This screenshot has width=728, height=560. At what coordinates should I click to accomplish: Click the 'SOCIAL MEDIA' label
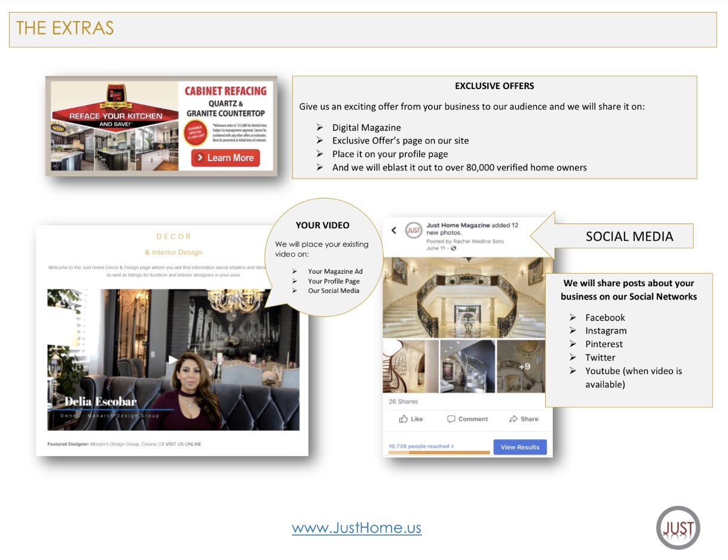pos(629,236)
